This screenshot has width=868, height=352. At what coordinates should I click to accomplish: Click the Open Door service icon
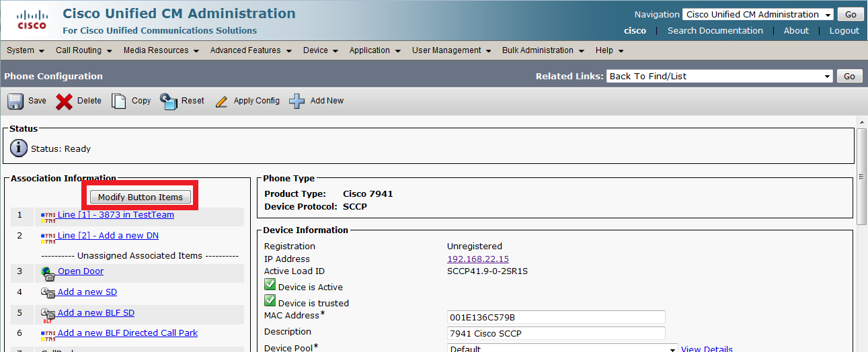click(x=48, y=273)
